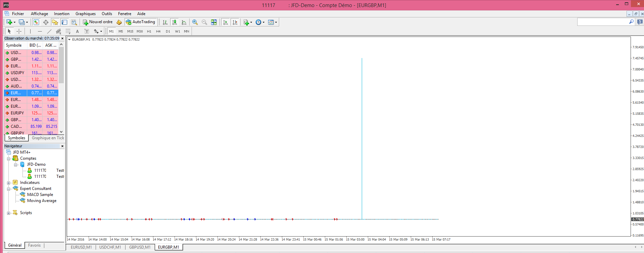Draw a trendline using the diagonal line tool
The height and width of the screenshot is (253, 644).
[x=49, y=31]
